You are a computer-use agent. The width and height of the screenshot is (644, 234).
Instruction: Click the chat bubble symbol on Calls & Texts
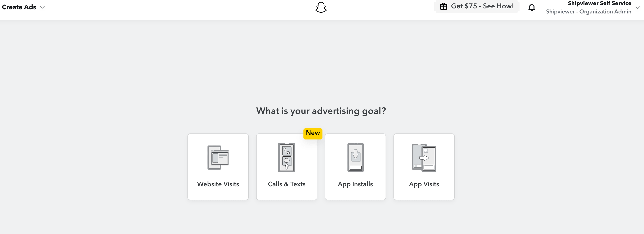pyautogui.click(x=287, y=161)
